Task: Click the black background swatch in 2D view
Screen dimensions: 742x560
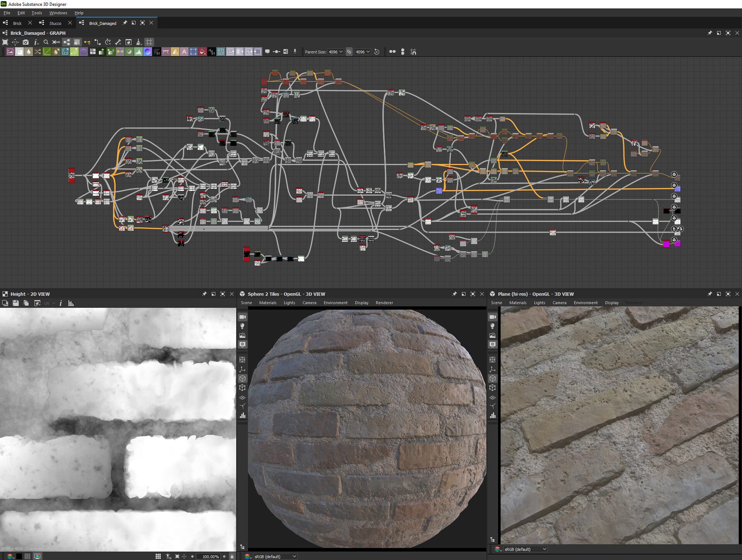Action: pos(19,557)
